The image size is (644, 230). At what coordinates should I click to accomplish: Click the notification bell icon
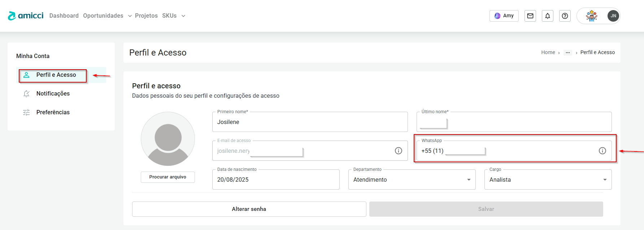547,16
